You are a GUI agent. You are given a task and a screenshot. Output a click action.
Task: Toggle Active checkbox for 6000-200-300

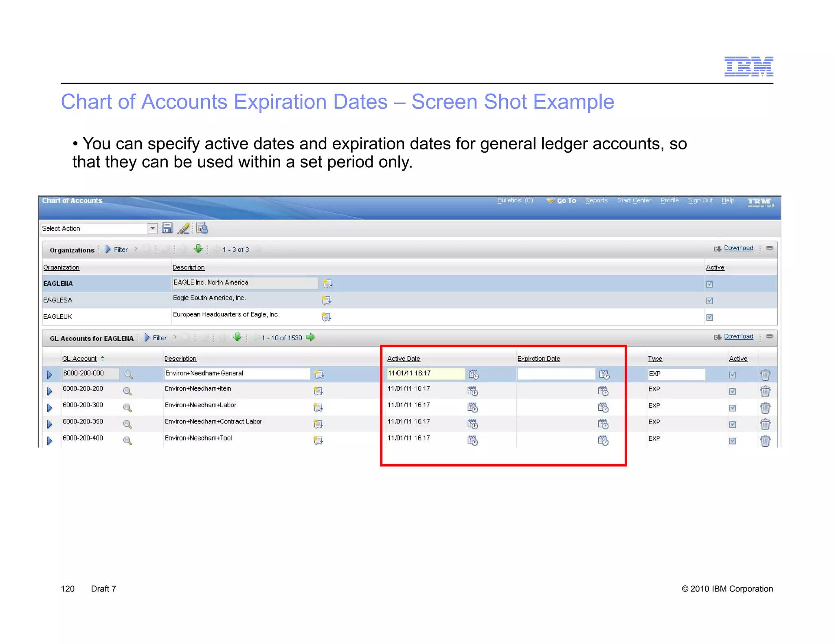tap(732, 408)
